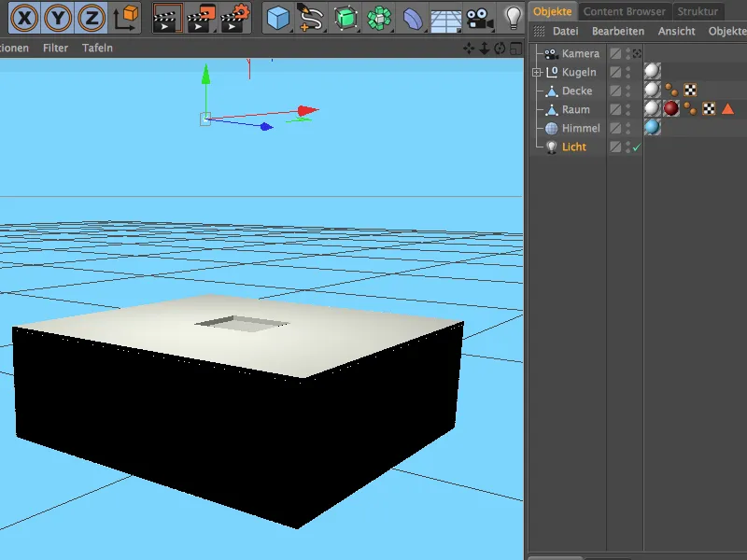This screenshot has width=747, height=560.
Task: Select white material tag on Raum
Action: pyautogui.click(x=652, y=109)
